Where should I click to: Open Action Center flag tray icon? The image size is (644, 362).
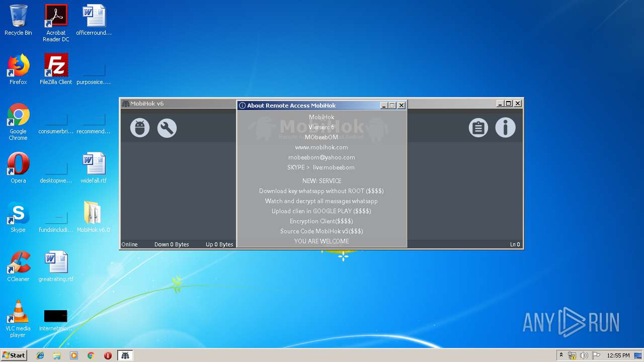pyautogui.click(x=596, y=355)
